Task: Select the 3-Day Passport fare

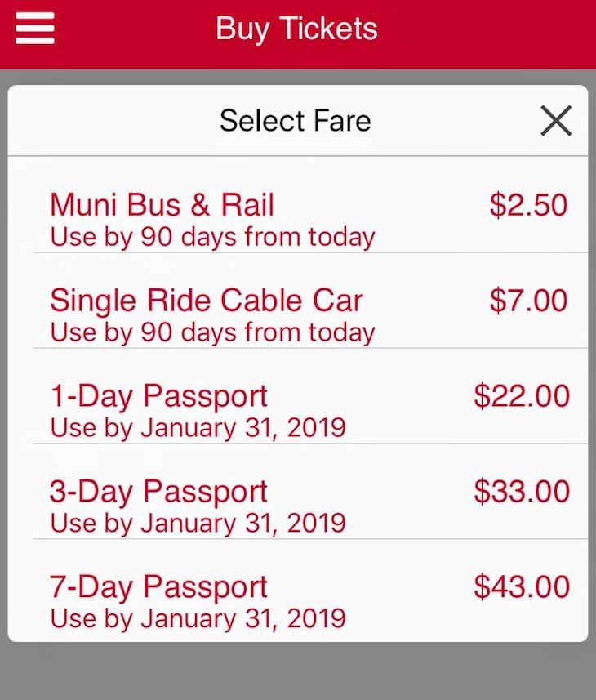Action: 158,492
